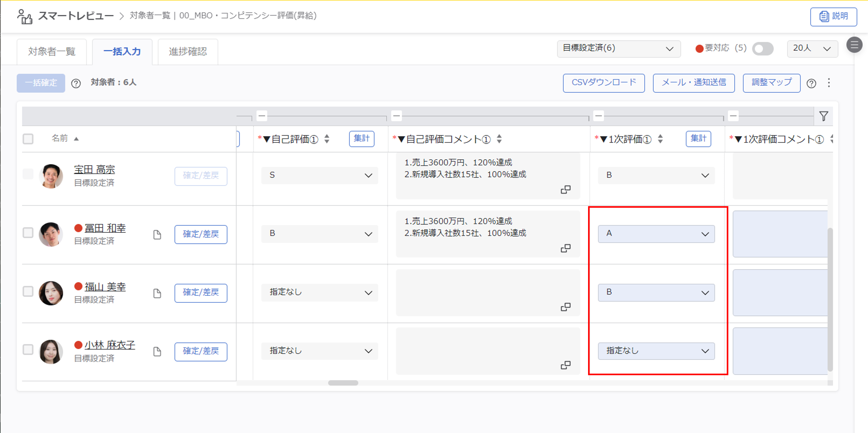Click avatar photo of 宝田 高宗

(51, 176)
